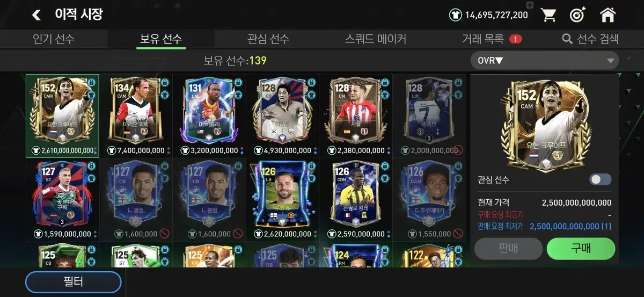
Task: Tap the back arrow next to 이적 시장
Action: [36, 15]
